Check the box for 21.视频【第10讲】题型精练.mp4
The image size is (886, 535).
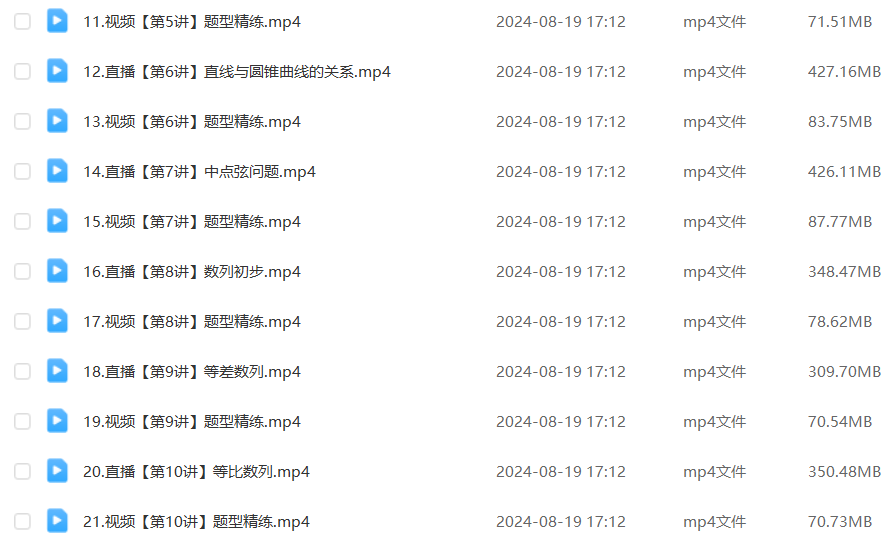(x=23, y=521)
